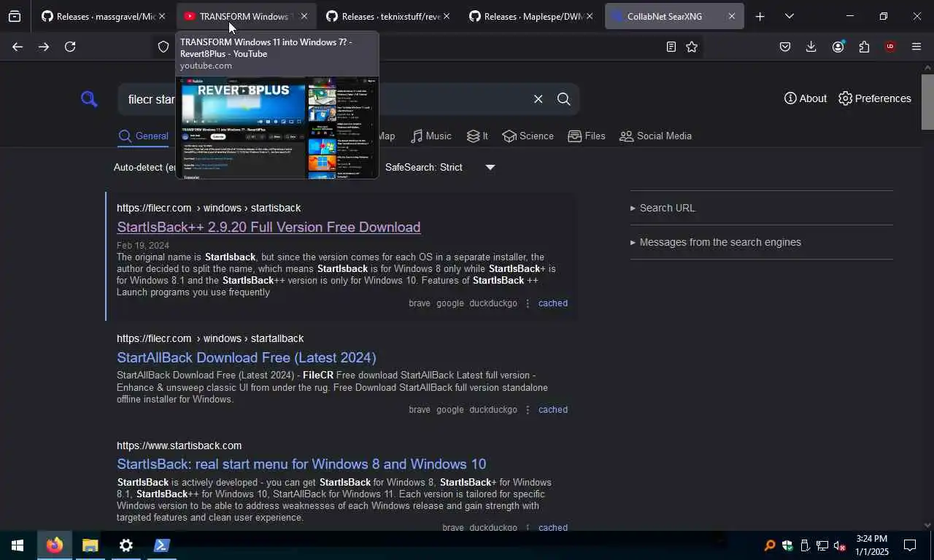Click the page vertical scrollbar thumb

927,101
